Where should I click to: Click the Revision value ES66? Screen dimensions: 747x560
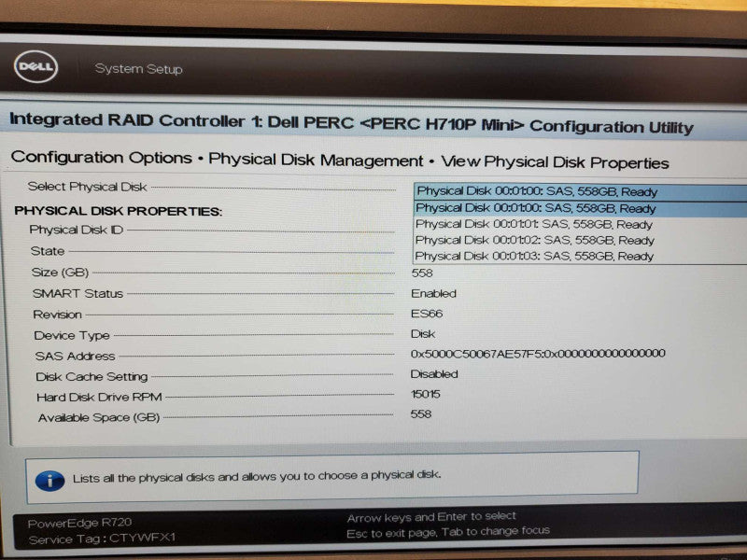tap(427, 314)
